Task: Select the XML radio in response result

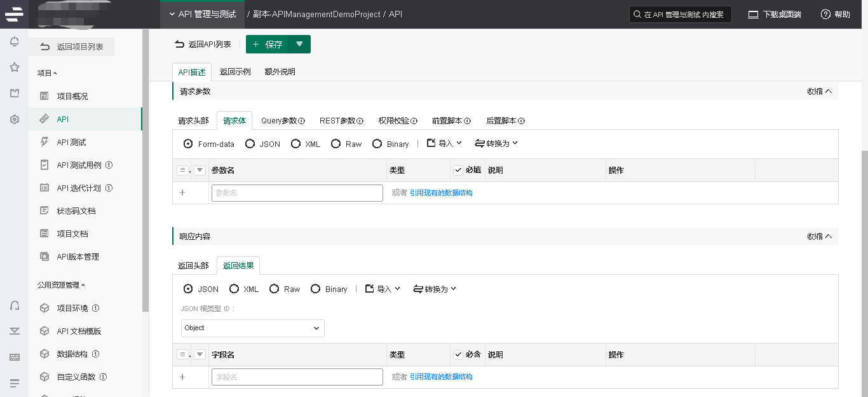Action: tap(234, 289)
